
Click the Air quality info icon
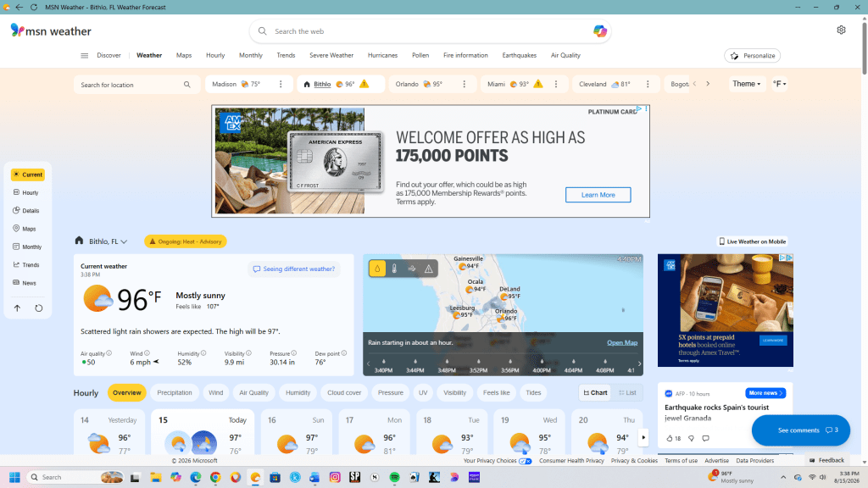109,353
